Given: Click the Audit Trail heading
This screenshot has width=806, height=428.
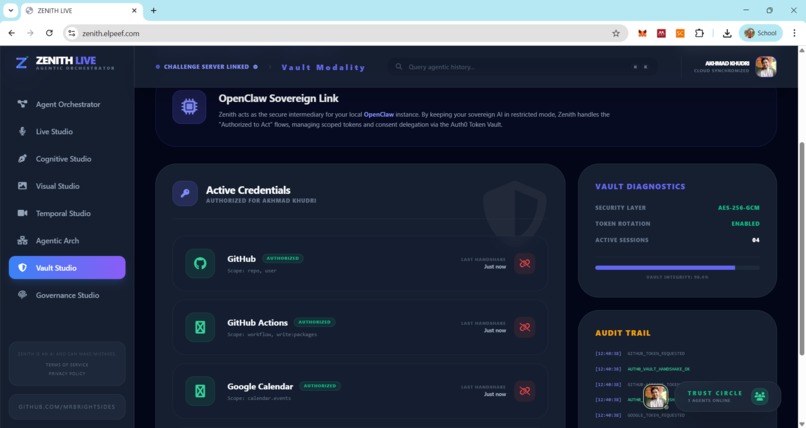Looking at the screenshot, I should tap(622, 333).
